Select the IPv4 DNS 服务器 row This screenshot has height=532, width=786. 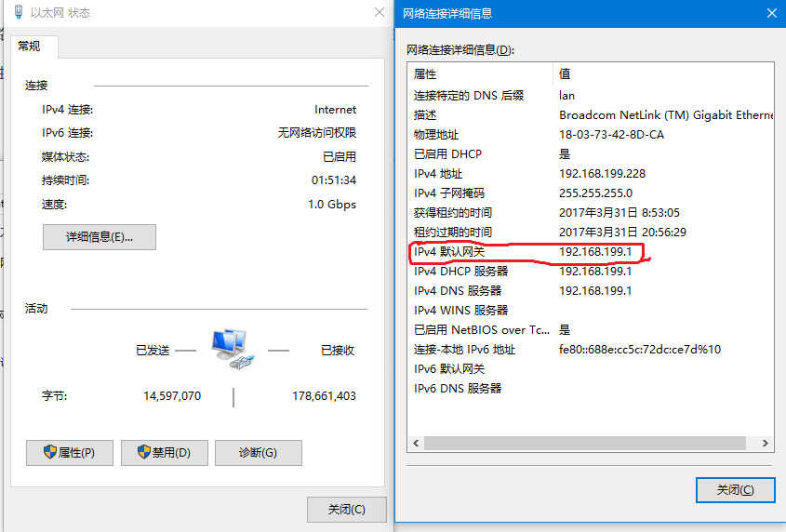point(591,291)
